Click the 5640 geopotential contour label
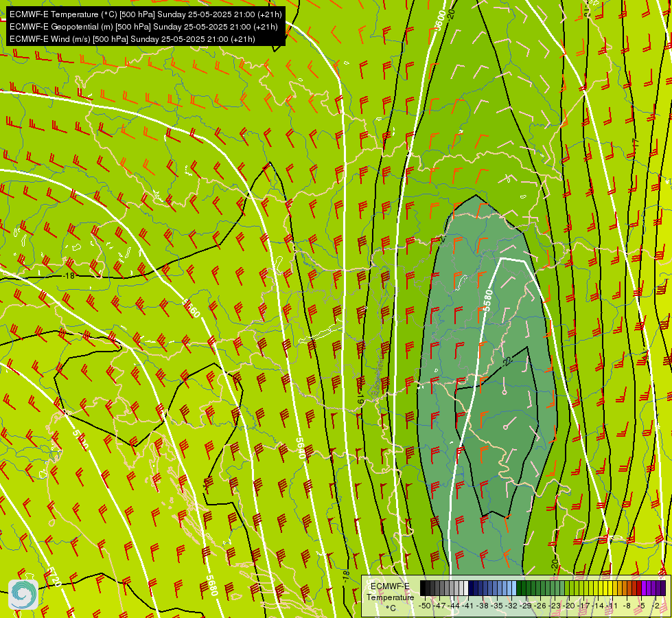The height and width of the screenshot is (618, 672). pyautogui.click(x=301, y=448)
